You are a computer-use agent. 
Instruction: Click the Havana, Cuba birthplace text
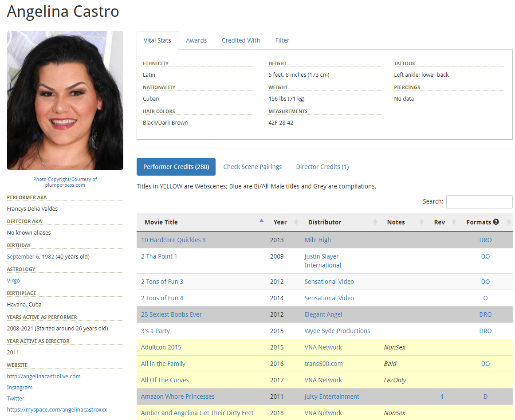[24, 305]
